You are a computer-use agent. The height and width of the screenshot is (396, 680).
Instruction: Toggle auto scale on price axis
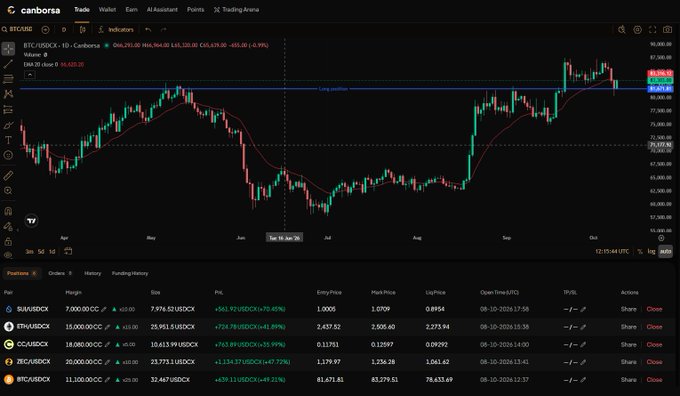pos(665,252)
